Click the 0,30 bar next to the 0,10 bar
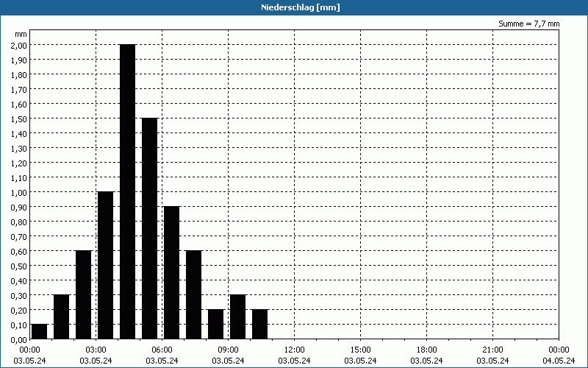The height and width of the screenshot is (368, 588). (62, 317)
